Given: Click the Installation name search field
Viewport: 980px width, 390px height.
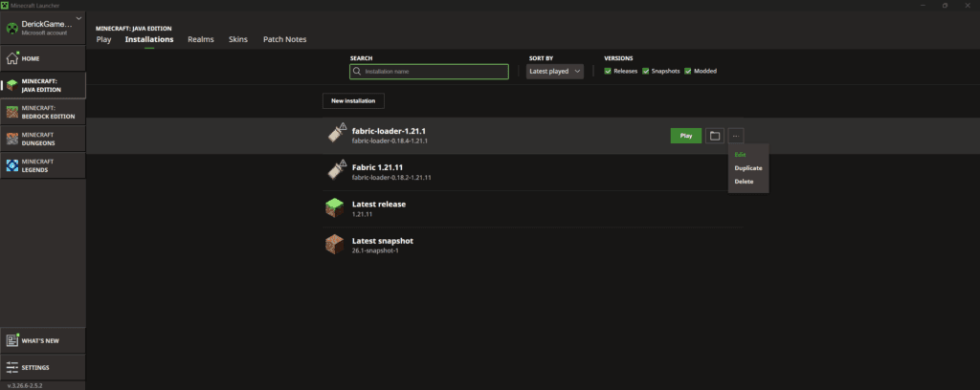Looking at the screenshot, I should (429, 71).
